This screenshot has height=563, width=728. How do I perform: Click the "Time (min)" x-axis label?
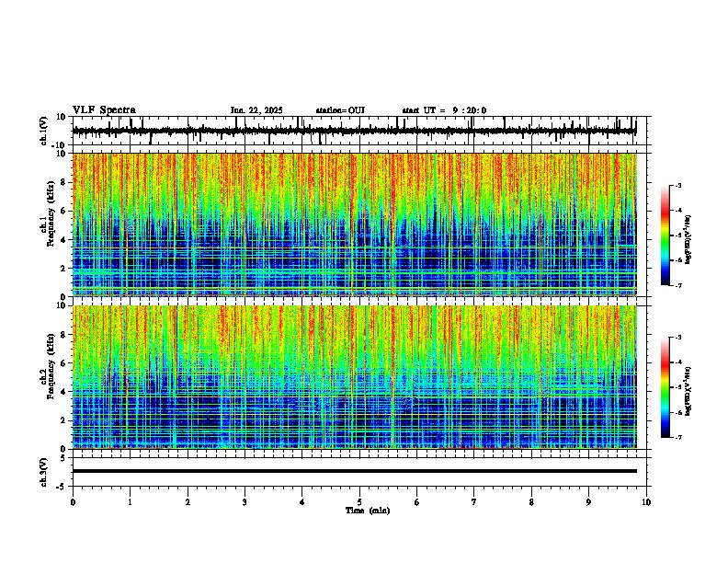point(368,511)
